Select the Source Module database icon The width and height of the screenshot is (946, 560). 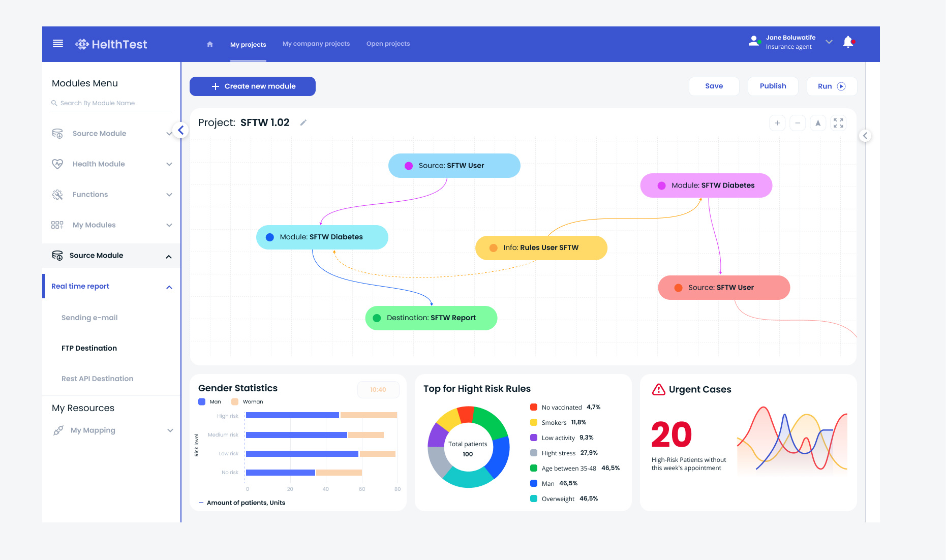click(57, 133)
